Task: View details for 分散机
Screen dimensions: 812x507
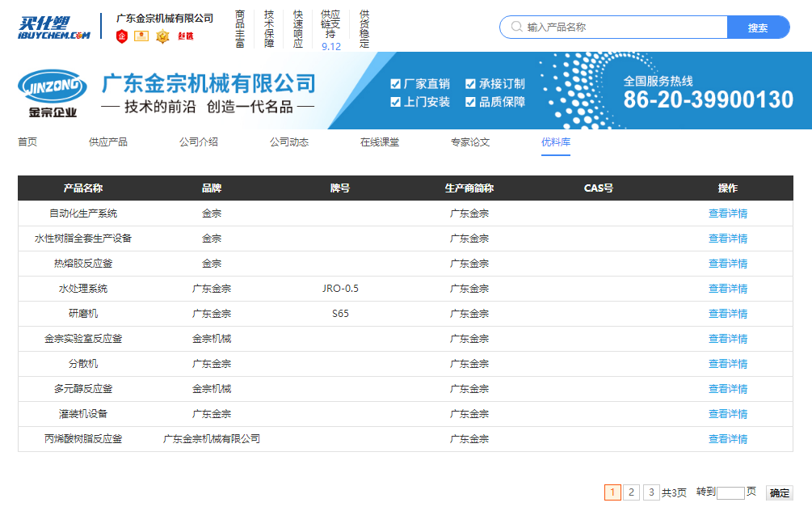Action: pyautogui.click(x=728, y=363)
